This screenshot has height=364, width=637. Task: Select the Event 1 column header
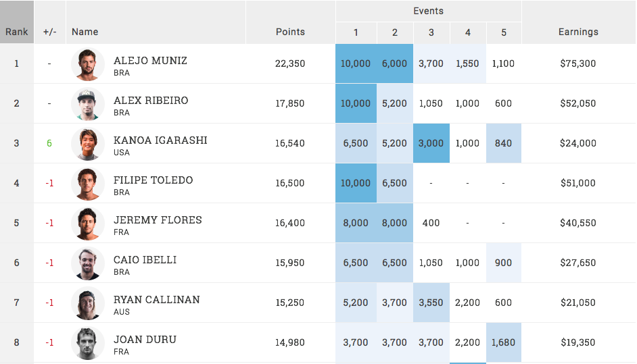point(356,32)
